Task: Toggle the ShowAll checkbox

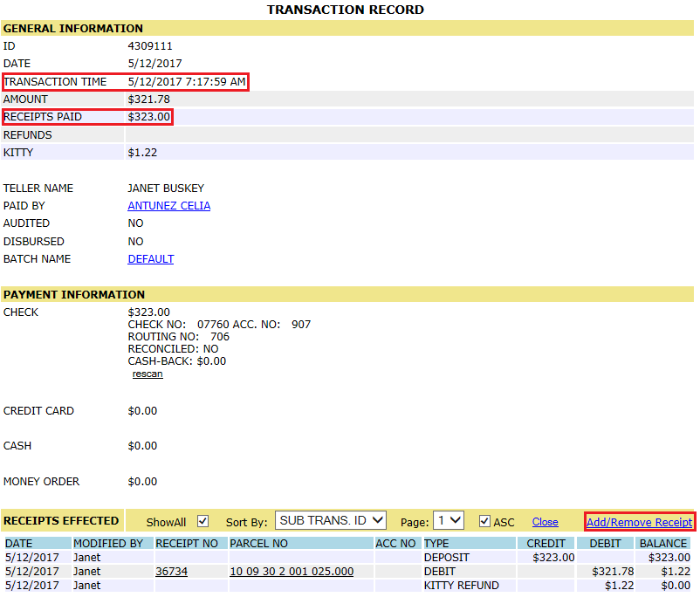Action: (202, 521)
